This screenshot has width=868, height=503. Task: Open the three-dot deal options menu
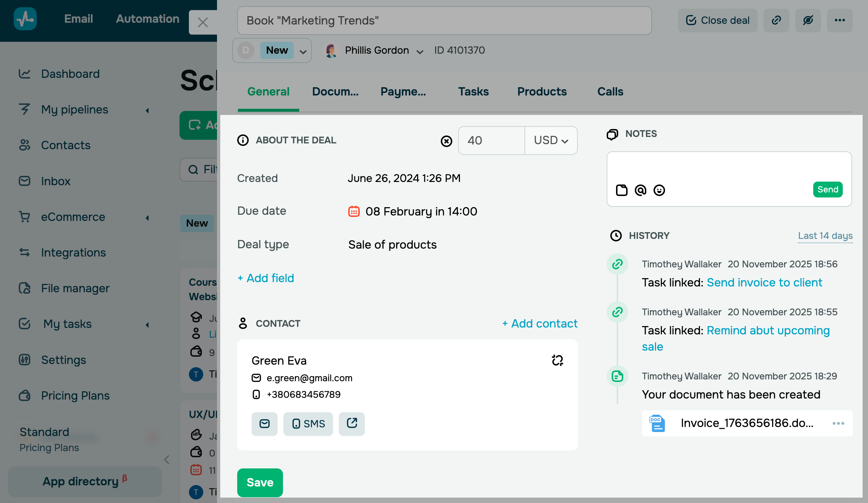tap(840, 21)
